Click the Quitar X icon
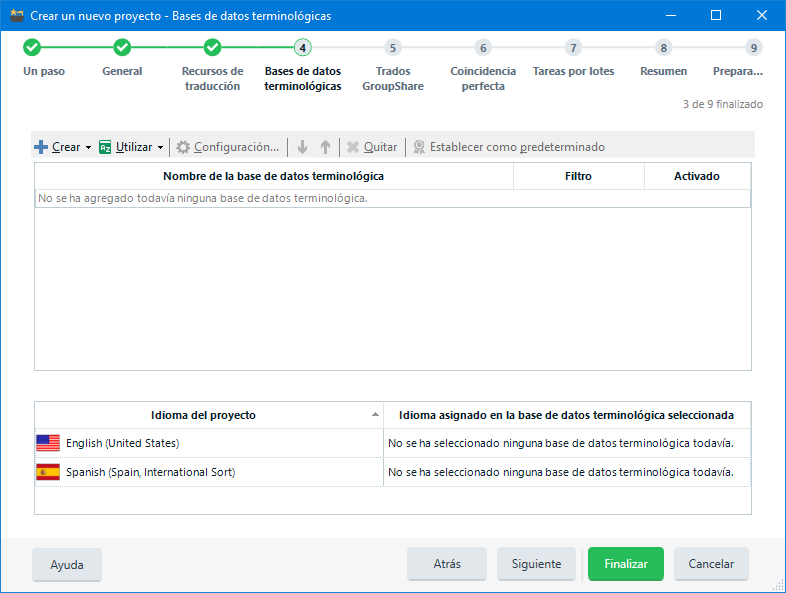786x593 pixels. (x=353, y=147)
